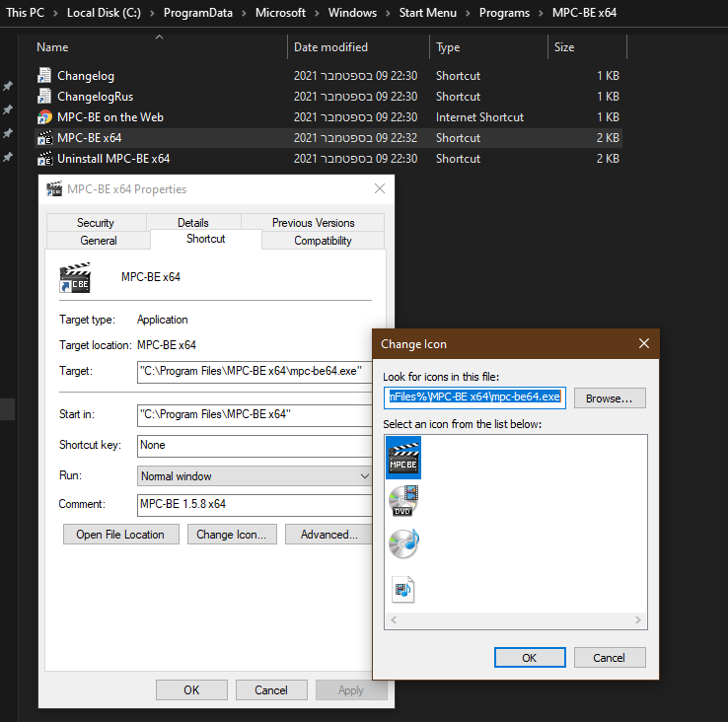Close the Change Icon dialog
The width and height of the screenshot is (728, 722).
pos(643,343)
